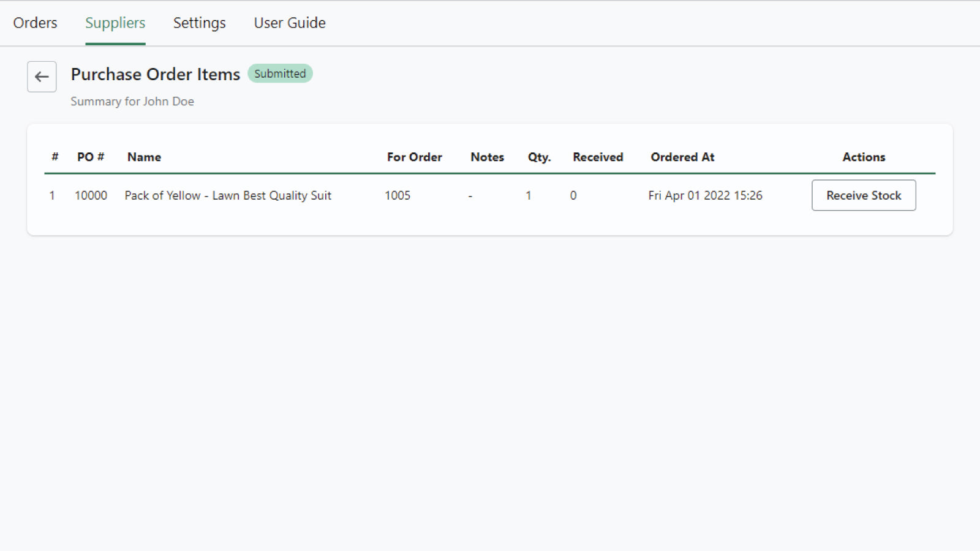Open the Orders tab
The width and height of the screenshot is (980, 551).
[x=35, y=23]
